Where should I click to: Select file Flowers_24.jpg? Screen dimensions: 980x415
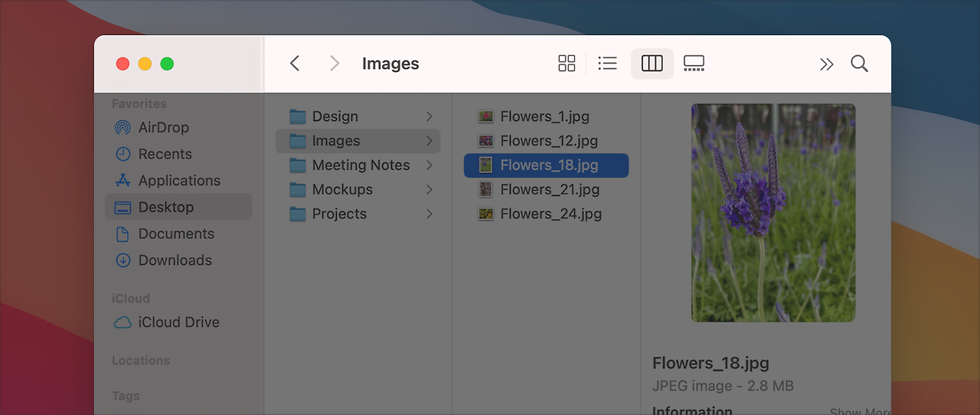(546, 214)
